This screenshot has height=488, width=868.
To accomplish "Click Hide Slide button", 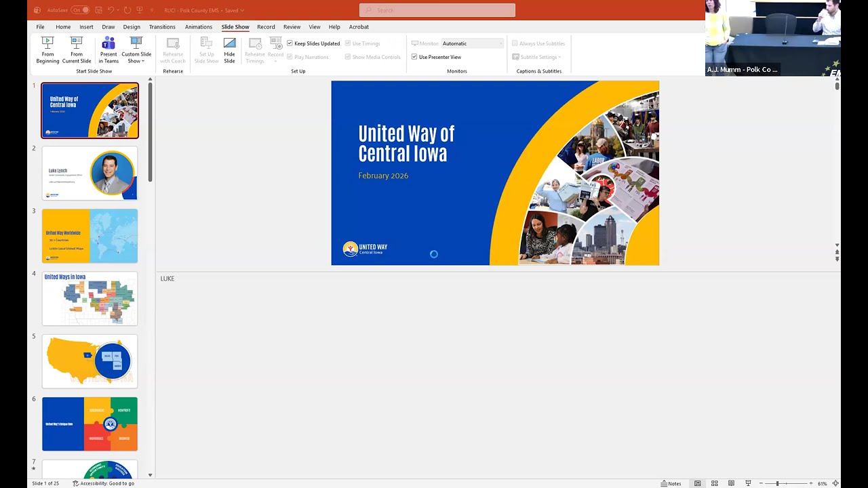I will pos(229,50).
